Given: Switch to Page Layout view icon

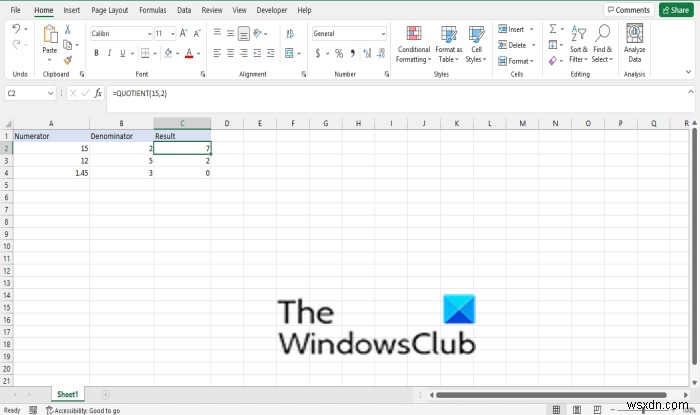Looking at the screenshot, I should [x=577, y=410].
